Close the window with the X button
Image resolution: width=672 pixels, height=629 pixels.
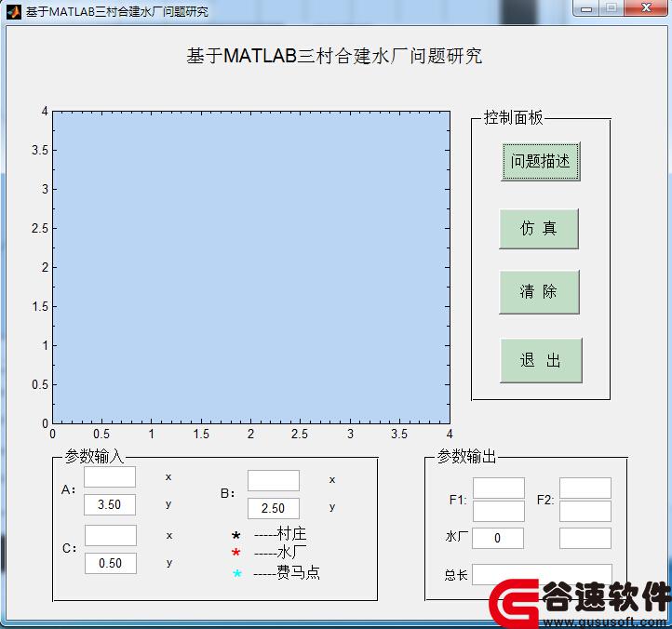pyautogui.click(x=646, y=8)
